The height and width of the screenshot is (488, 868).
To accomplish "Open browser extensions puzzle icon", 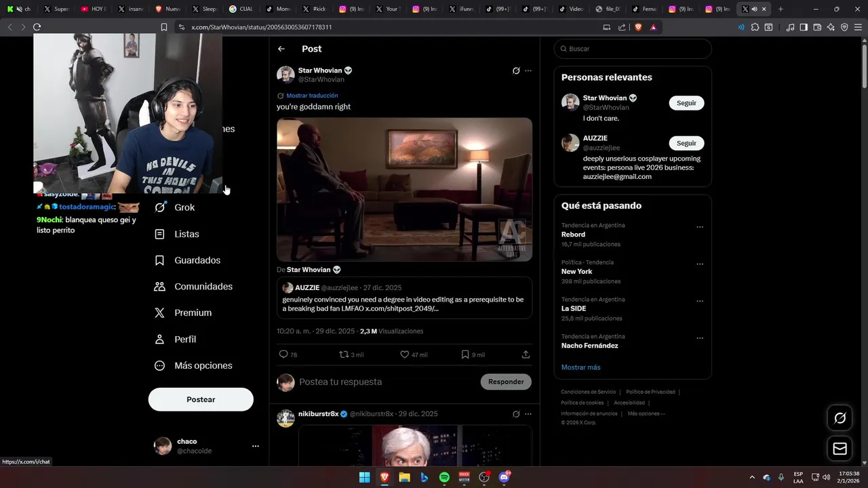I will point(755,27).
